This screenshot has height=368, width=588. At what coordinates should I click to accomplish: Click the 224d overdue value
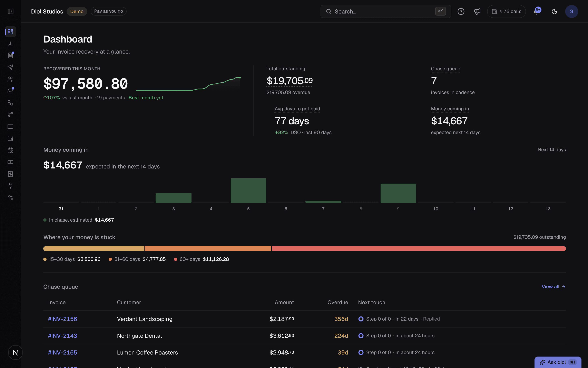click(341, 336)
